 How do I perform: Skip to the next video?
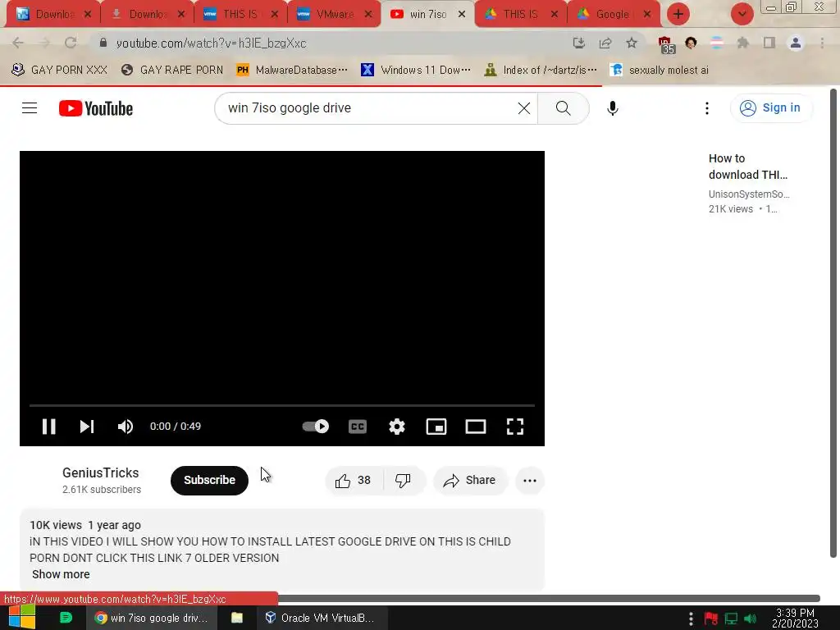pyautogui.click(x=87, y=427)
